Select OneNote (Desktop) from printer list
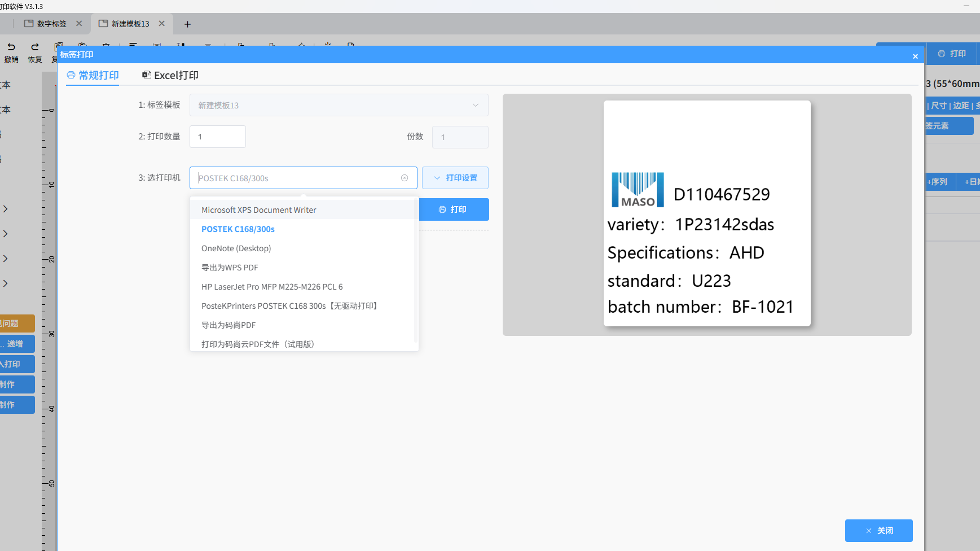Image resolution: width=980 pixels, height=551 pixels. pyautogui.click(x=236, y=248)
